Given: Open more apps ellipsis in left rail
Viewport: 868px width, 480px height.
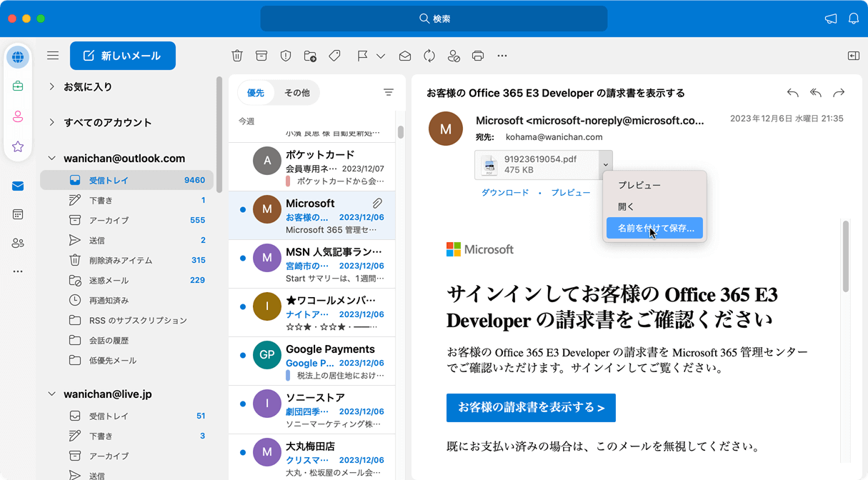Looking at the screenshot, I should coord(18,271).
